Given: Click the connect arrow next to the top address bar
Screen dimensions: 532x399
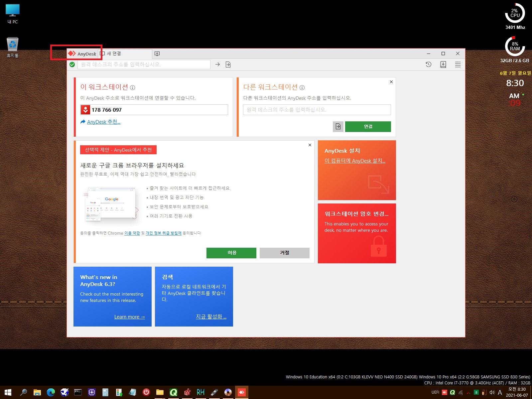Looking at the screenshot, I should pyautogui.click(x=217, y=65).
